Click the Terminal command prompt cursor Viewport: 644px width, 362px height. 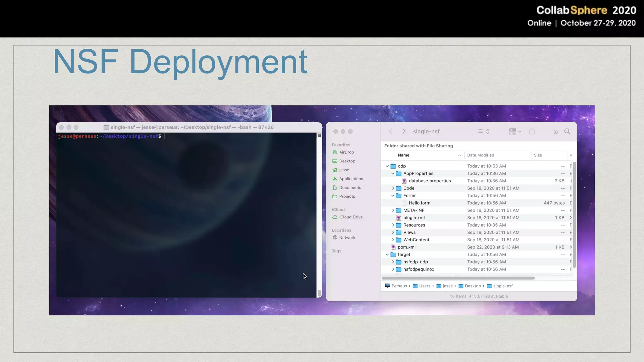166,136
